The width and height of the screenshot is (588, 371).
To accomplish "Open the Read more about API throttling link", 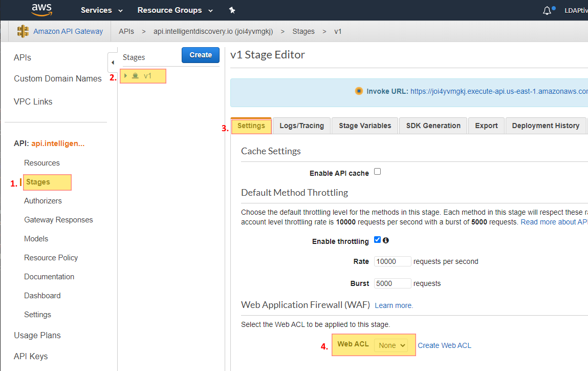I will tap(554, 222).
